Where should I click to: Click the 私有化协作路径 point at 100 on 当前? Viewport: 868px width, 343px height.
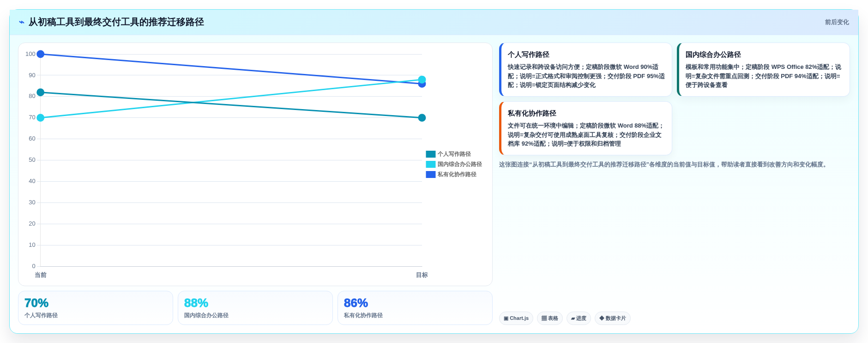(41, 54)
